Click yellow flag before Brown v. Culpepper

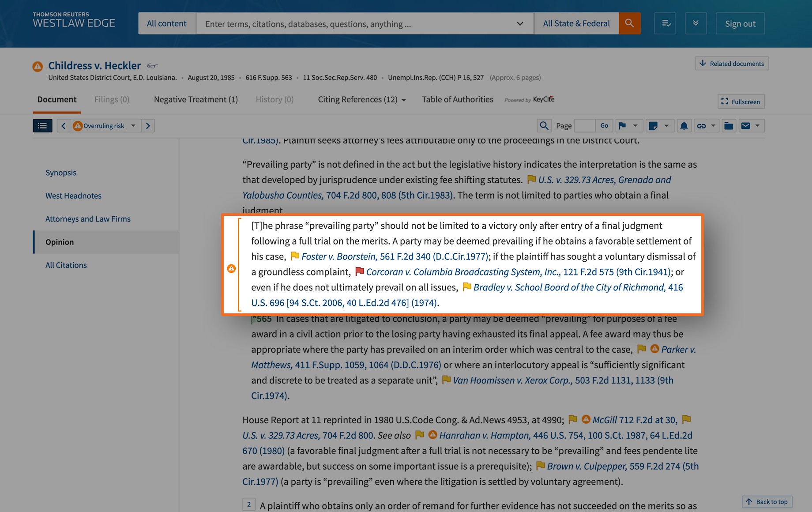point(541,466)
